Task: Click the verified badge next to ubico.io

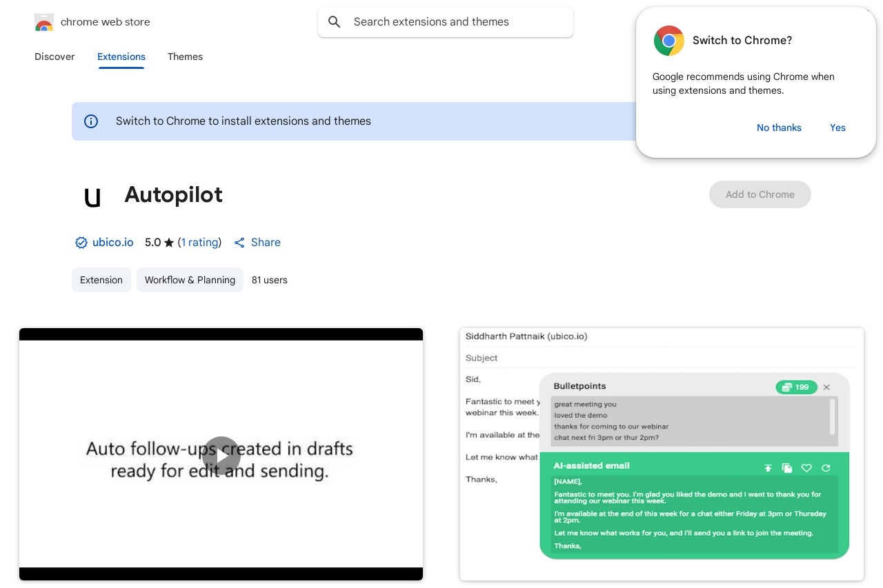Action: click(x=81, y=243)
